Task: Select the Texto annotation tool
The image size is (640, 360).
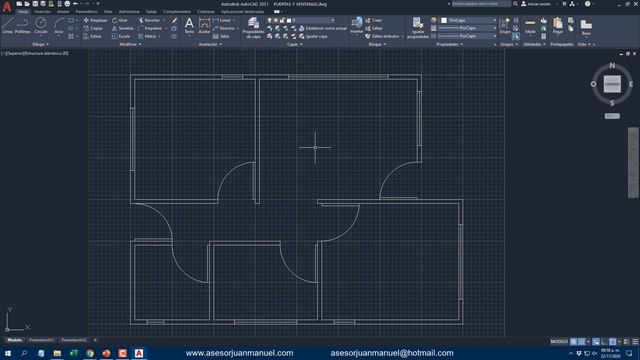Action: 189,26
